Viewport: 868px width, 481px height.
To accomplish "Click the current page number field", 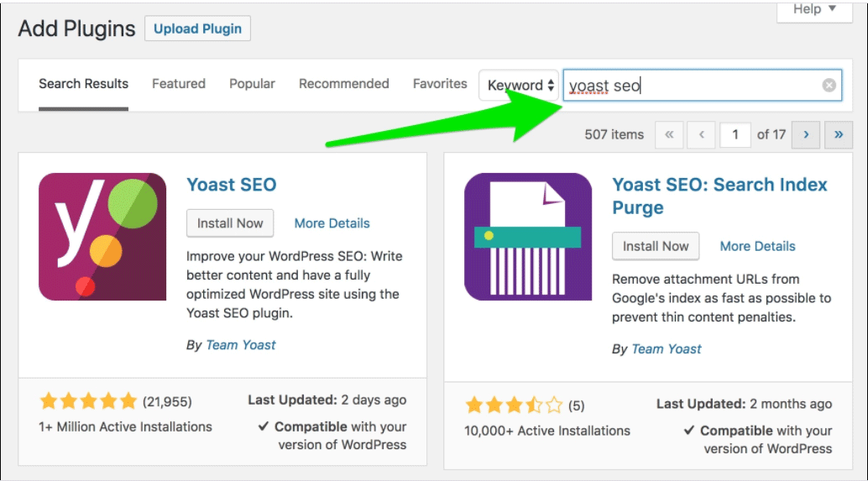I will point(735,134).
